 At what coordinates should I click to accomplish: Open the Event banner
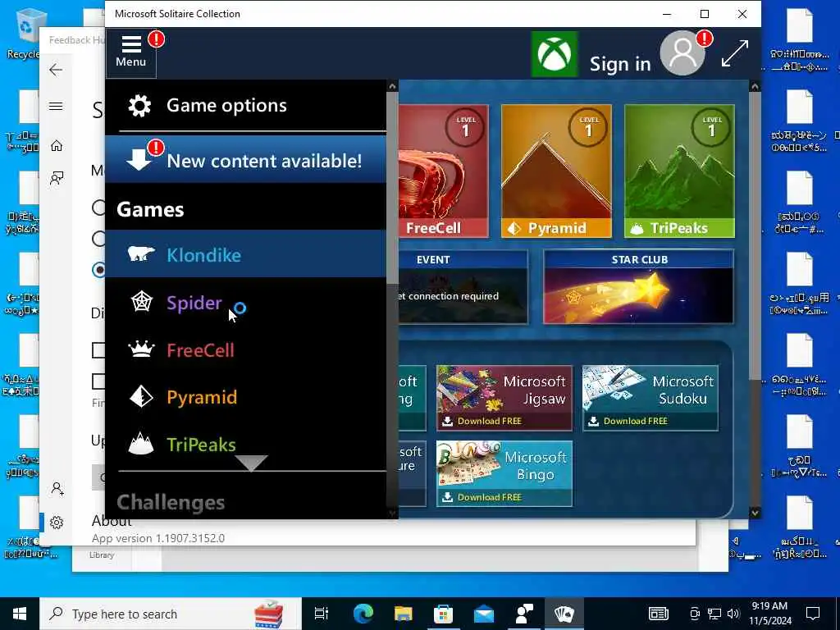pyautogui.click(x=463, y=287)
